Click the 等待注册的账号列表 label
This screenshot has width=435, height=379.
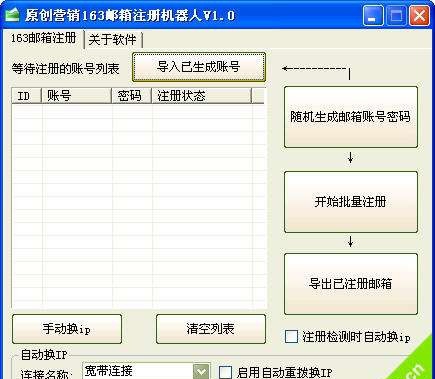click(x=65, y=69)
